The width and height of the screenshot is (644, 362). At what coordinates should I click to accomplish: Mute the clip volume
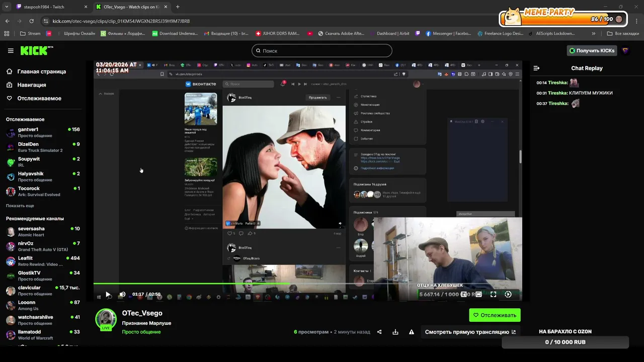point(122,294)
